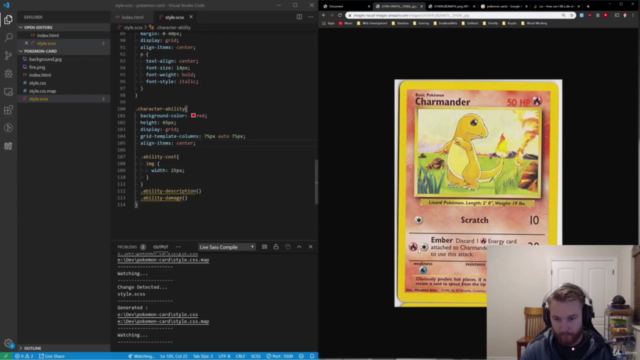Open editor More Actions ellipsis menu

point(311,17)
